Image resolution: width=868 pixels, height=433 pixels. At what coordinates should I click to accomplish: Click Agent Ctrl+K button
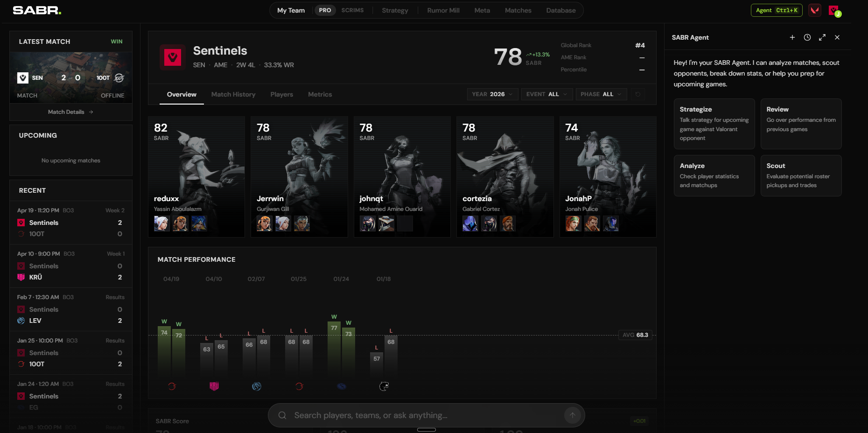pos(777,10)
